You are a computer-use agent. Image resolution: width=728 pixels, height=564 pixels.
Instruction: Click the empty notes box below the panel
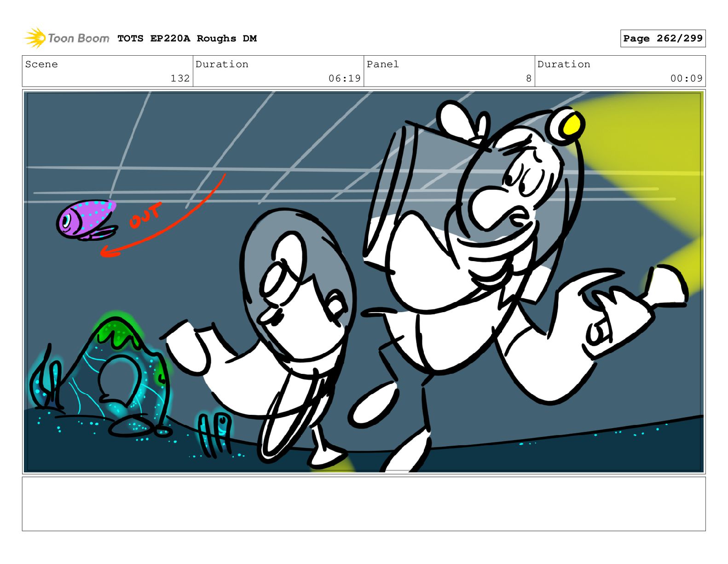364,504
